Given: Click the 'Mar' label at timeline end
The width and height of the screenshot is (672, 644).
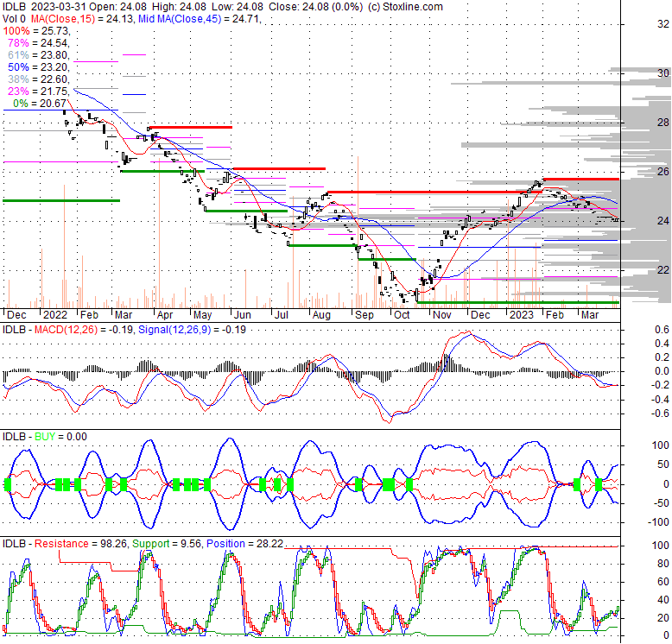Looking at the screenshot, I should point(590,315).
